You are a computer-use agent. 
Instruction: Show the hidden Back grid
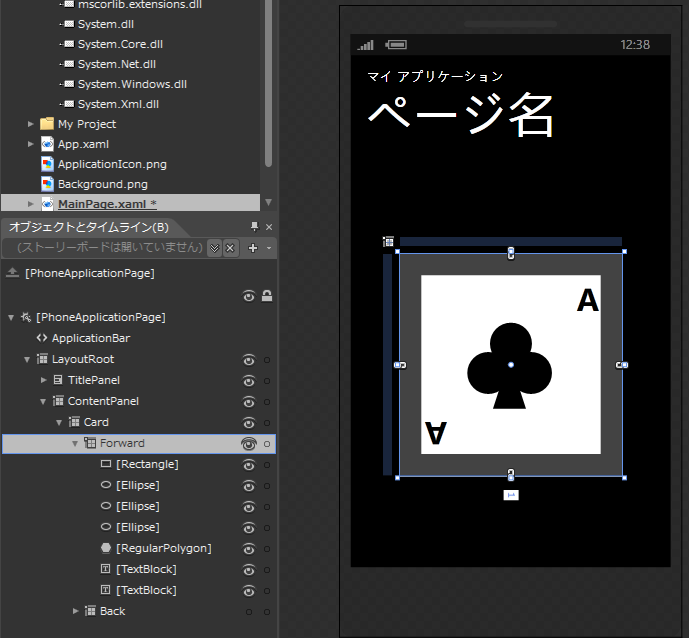click(x=249, y=612)
